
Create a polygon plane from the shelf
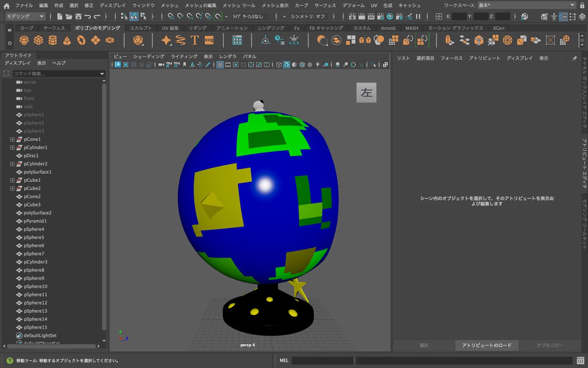click(x=96, y=40)
